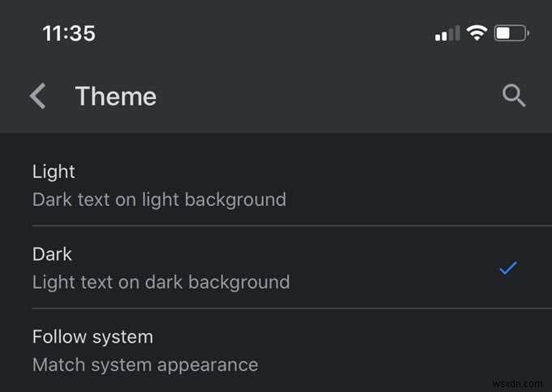Tap the 11:35 clock in status bar
Screen dimensions: 552x392
69,33
